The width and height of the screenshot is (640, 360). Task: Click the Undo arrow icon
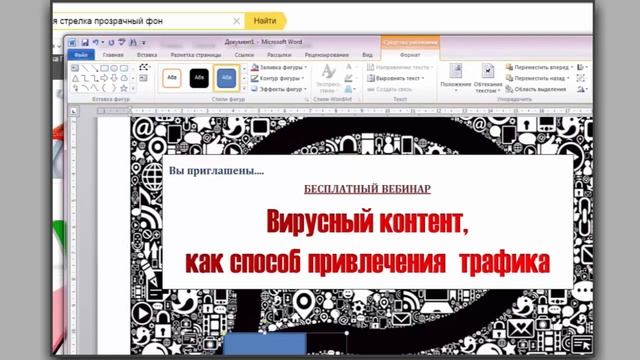click(95, 42)
